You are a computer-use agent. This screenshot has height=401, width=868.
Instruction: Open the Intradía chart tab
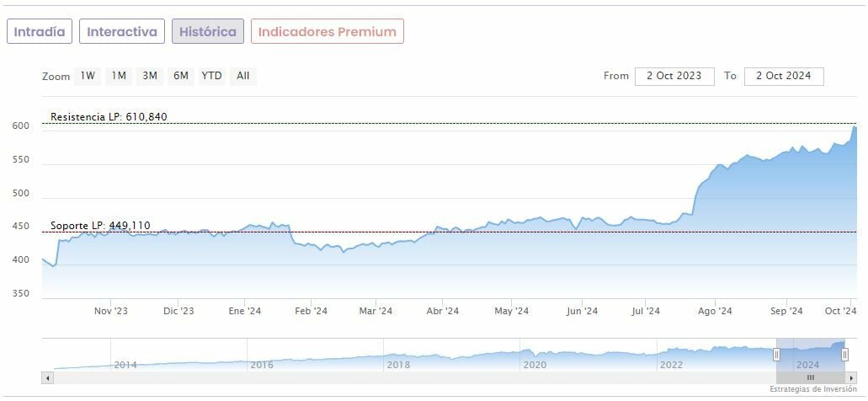click(40, 32)
